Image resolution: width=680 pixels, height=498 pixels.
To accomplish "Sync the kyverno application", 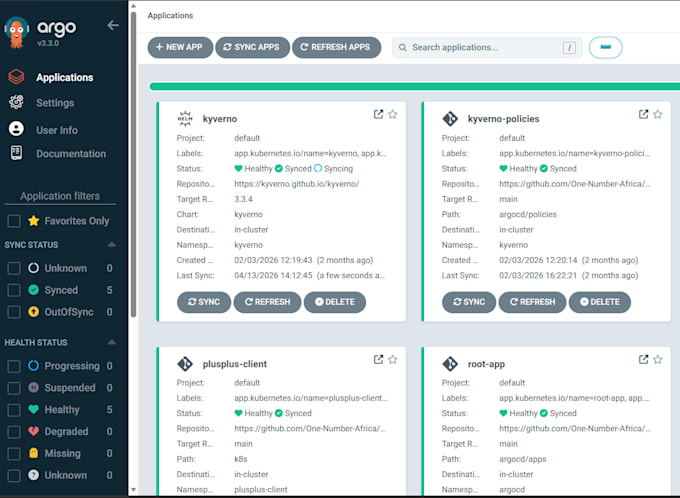I will click(204, 302).
